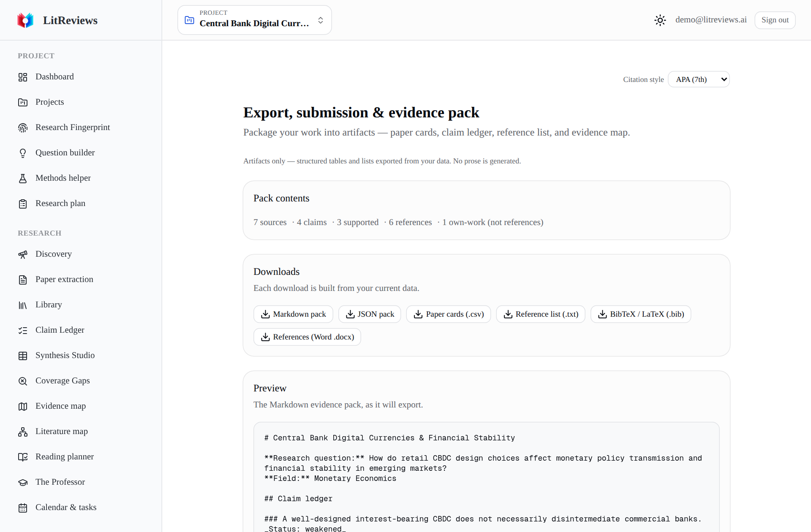Click The Professor graduation cap icon
Image resolution: width=811 pixels, height=532 pixels.
point(23,482)
